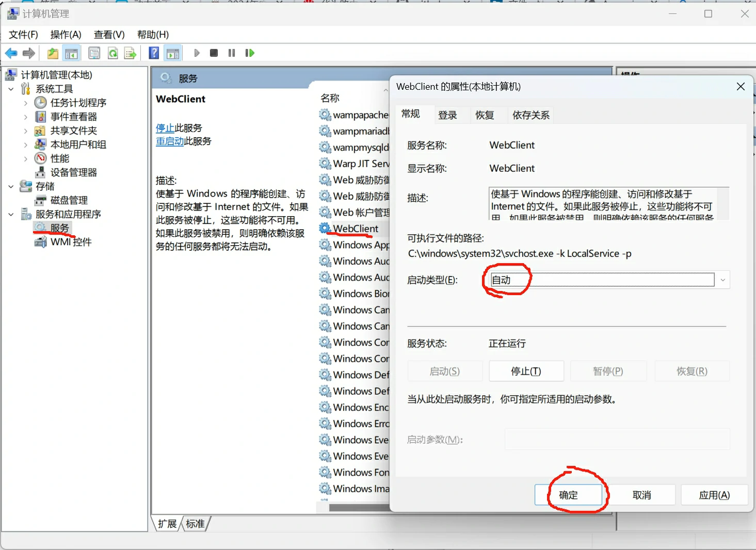Click the blue Help question mark icon
The width and height of the screenshot is (756, 550).
pyautogui.click(x=154, y=53)
